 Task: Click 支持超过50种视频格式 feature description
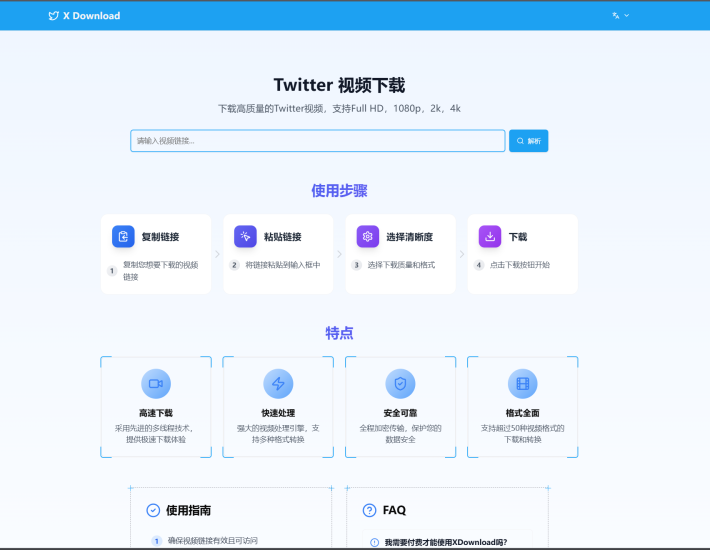523,434
